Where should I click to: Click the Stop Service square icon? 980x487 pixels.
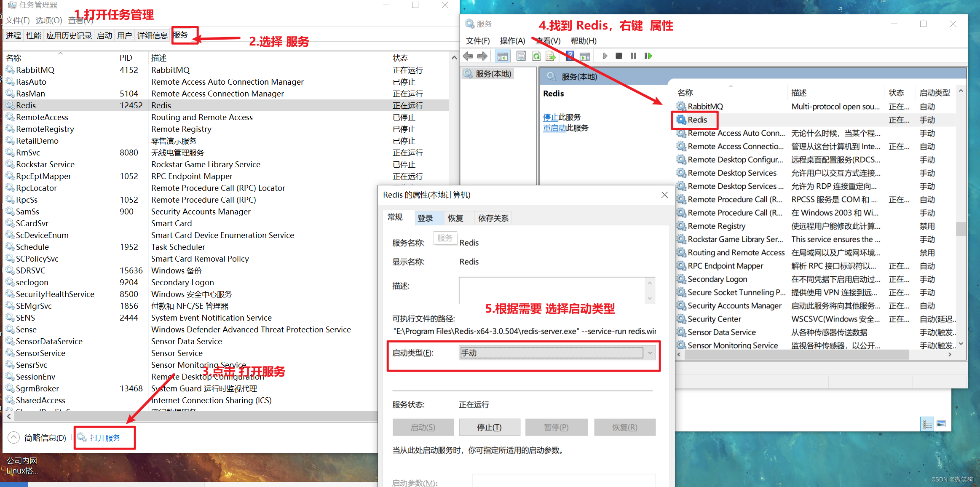(x=619, y=56)
